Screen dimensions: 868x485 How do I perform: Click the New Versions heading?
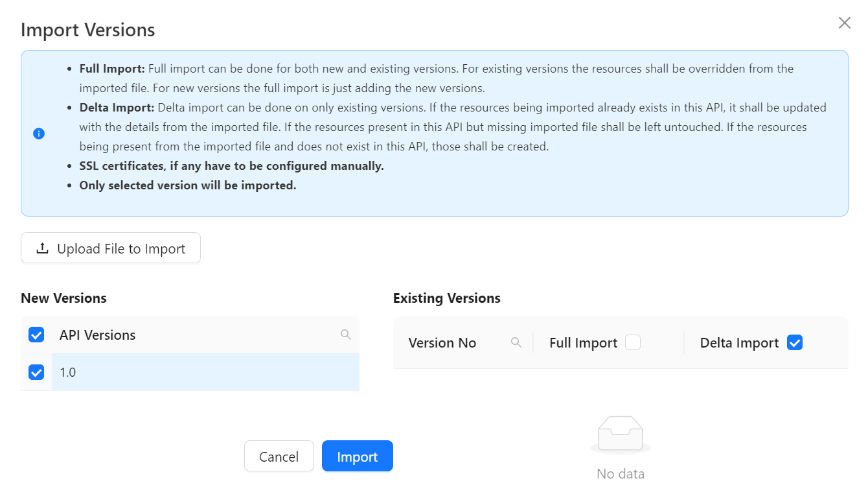point(63,298)
